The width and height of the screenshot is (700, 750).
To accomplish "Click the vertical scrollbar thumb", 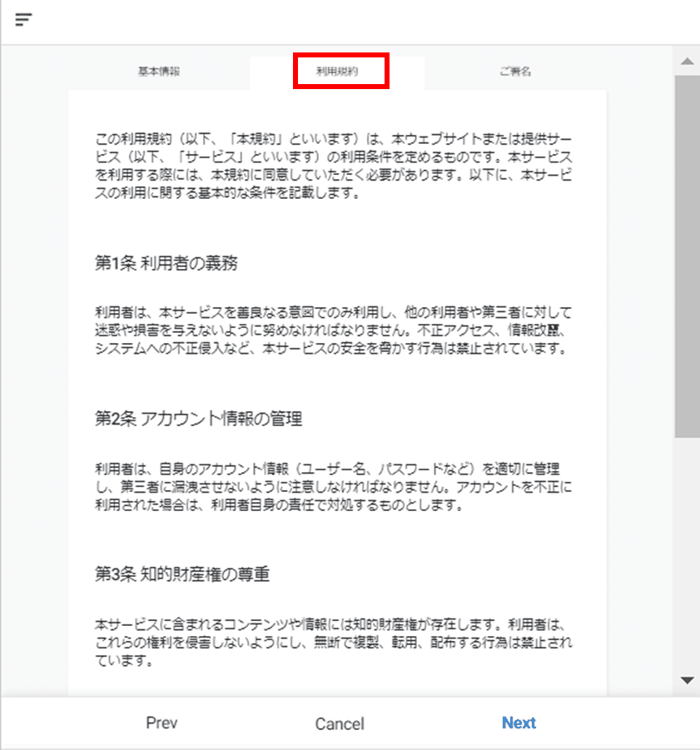I will coord(687,256).
